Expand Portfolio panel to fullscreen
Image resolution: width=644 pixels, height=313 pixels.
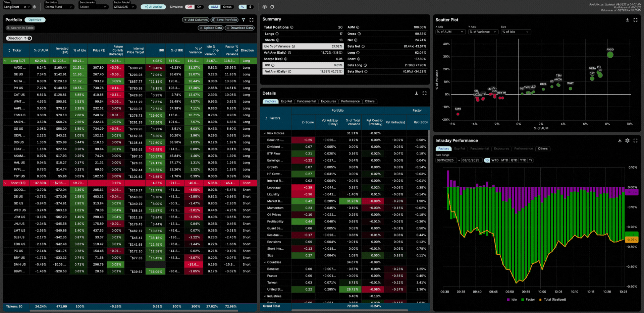point(251,20)
